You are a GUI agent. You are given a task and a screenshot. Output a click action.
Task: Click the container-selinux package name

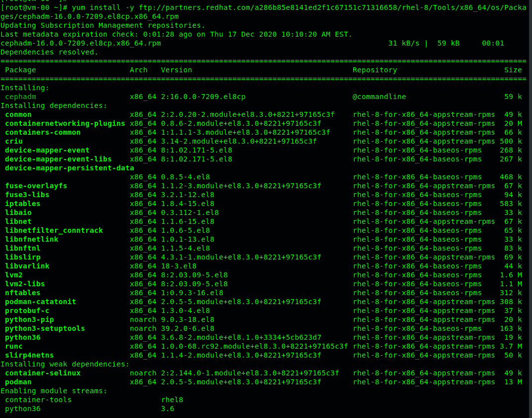[43, 373]
